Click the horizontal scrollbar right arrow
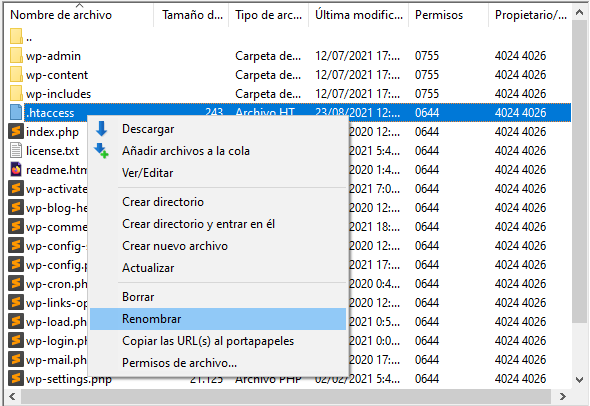The image size is (590, 406). (x=563, y=396)
